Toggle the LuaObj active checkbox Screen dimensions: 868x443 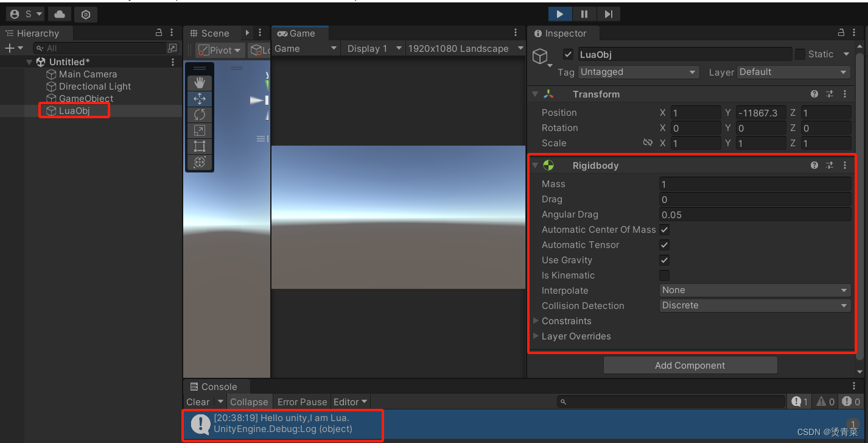(569, 54)
